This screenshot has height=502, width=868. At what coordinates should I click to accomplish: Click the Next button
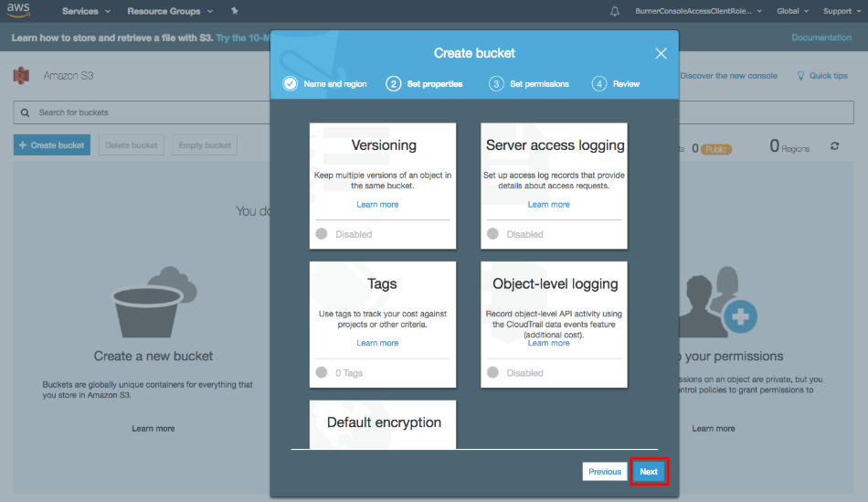tap(649, 472)
